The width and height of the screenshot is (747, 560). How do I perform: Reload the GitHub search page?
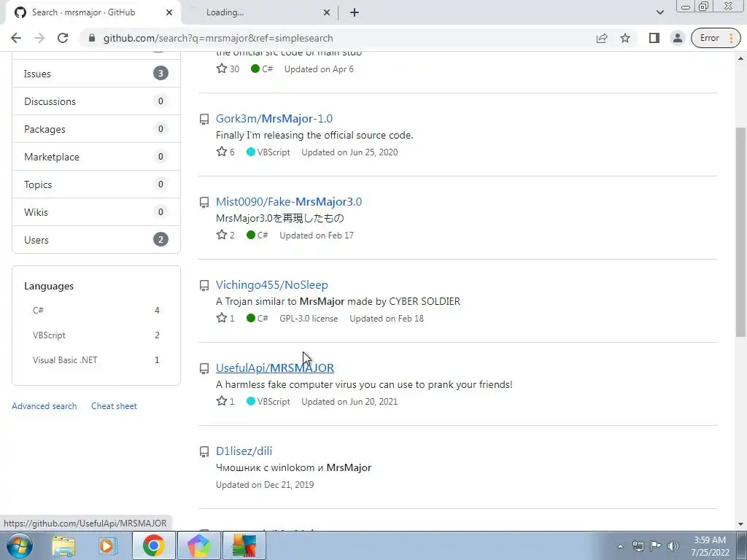click(x=63, y=38)
